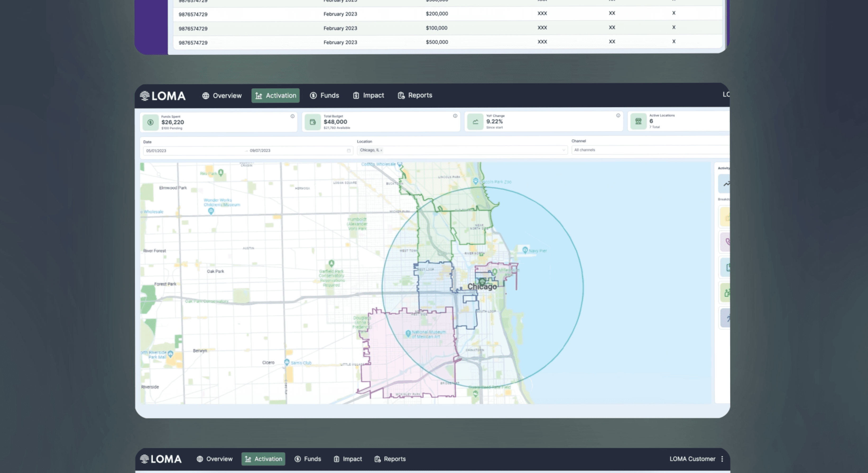Click the Total Budget wallet icon
868x473 pixels.
pos(313,122)
